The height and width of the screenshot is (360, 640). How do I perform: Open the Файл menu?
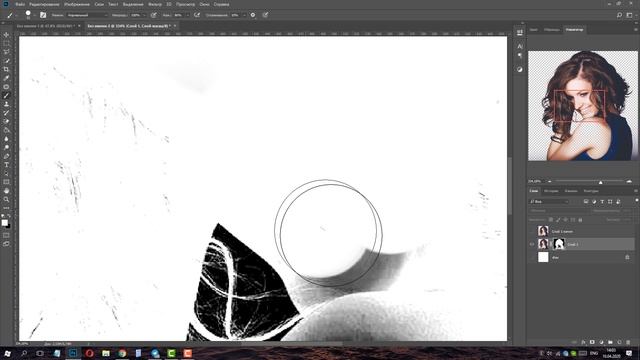click(x=20, y=4)
